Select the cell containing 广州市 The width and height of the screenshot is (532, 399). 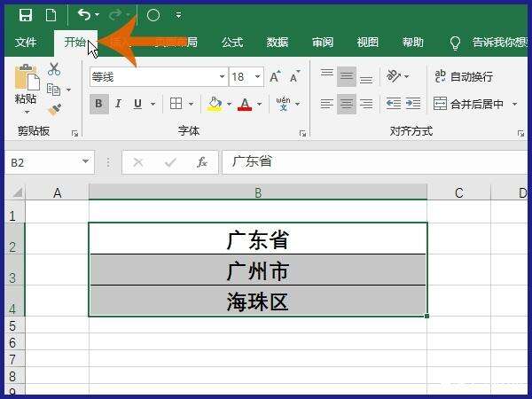pos(258,270)
